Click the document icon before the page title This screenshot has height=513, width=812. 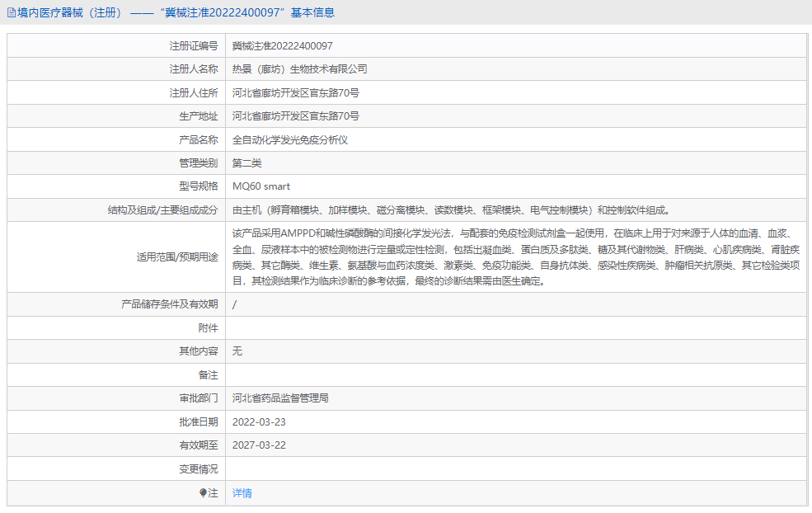tap(11, 13)
